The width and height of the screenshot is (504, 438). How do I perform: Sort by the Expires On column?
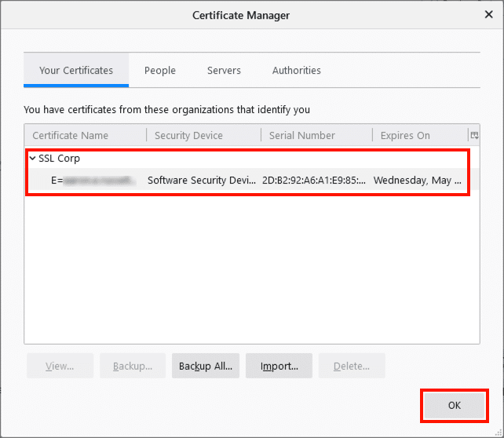coord(416,136)
